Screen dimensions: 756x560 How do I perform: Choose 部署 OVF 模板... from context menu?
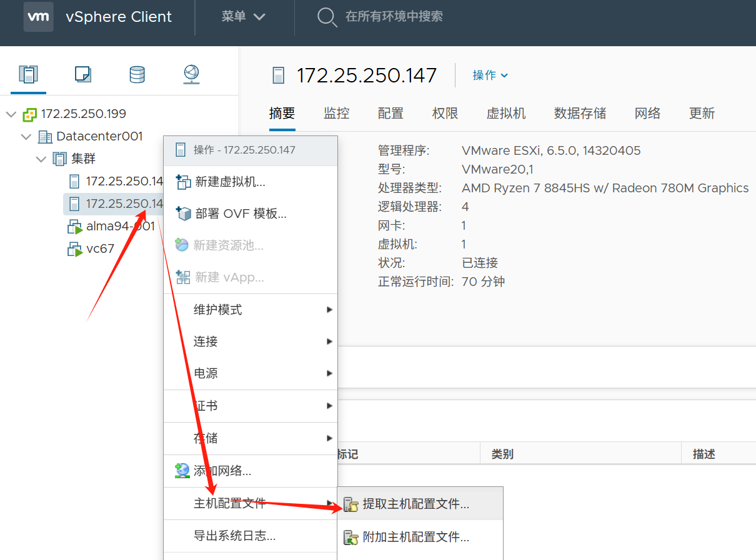point(251,214)
